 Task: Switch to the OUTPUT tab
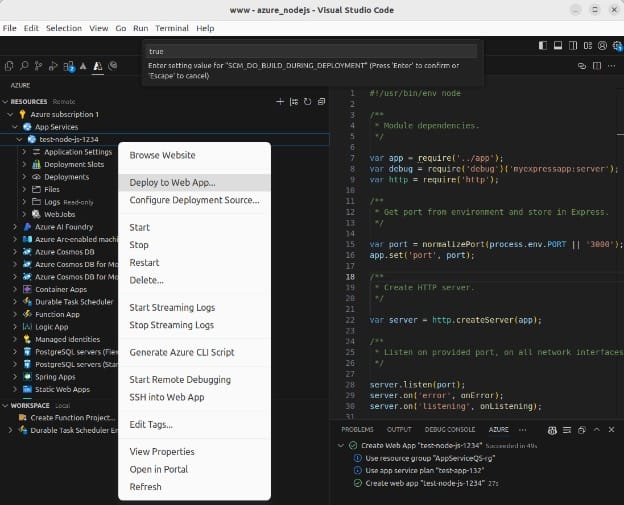(x=399, y=430)
